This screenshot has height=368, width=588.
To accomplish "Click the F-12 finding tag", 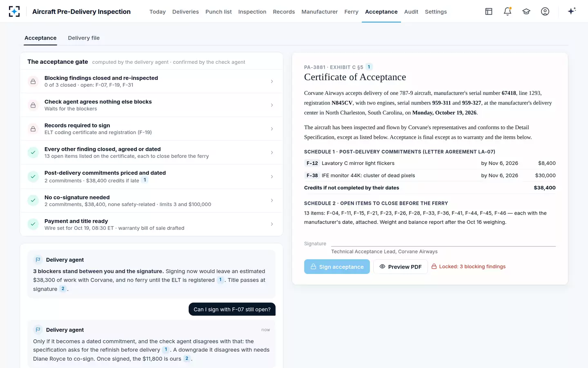I will pos(312,163).
